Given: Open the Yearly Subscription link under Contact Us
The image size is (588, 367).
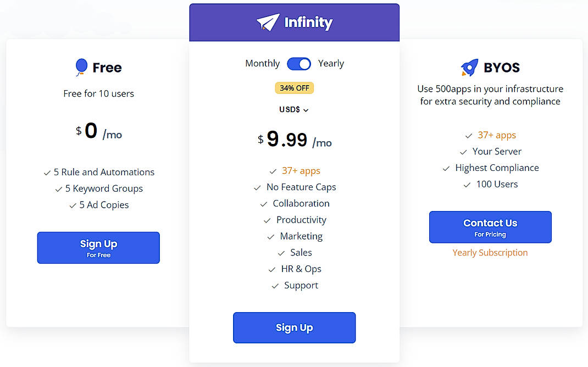Looking at the screenshot, I should [x=490, y=252].
